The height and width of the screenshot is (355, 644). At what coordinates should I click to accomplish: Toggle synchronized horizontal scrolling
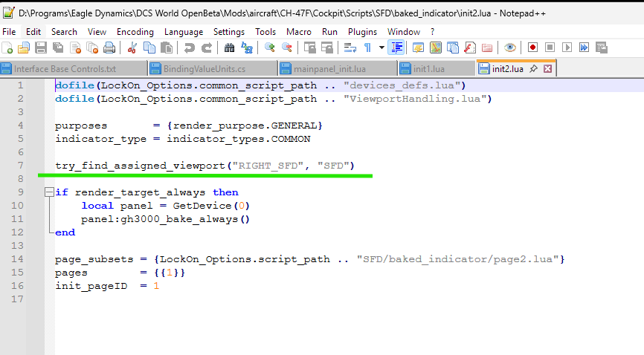click(327, 48)
